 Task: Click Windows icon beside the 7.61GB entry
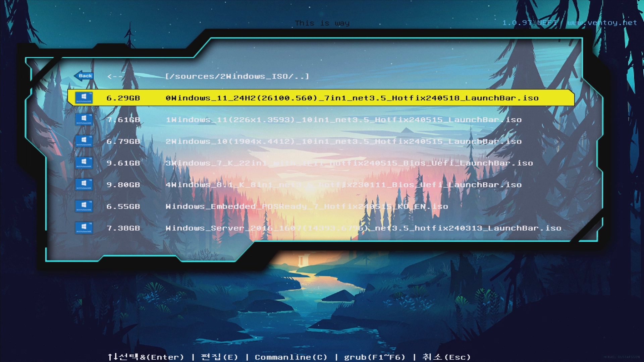pos(84,119)
